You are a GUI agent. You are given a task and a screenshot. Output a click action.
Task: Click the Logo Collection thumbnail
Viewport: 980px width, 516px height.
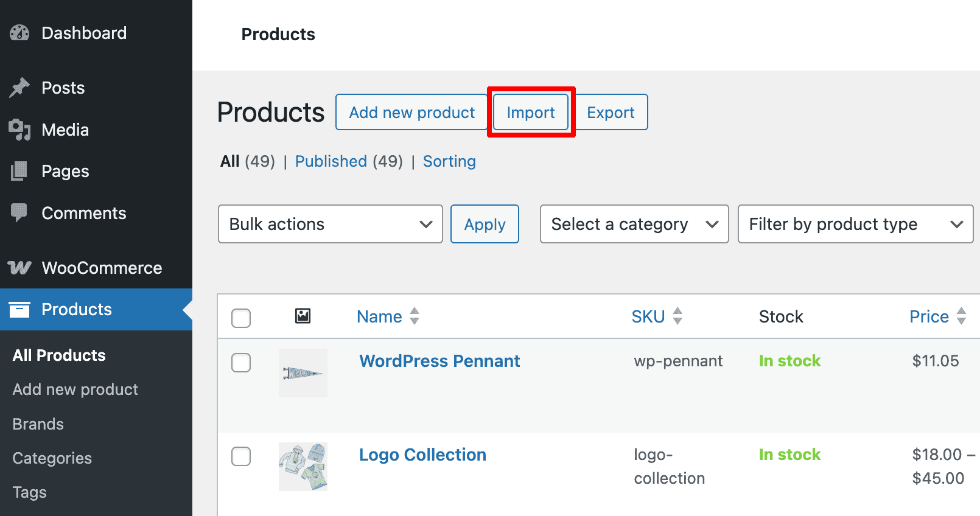pos(303,467)
